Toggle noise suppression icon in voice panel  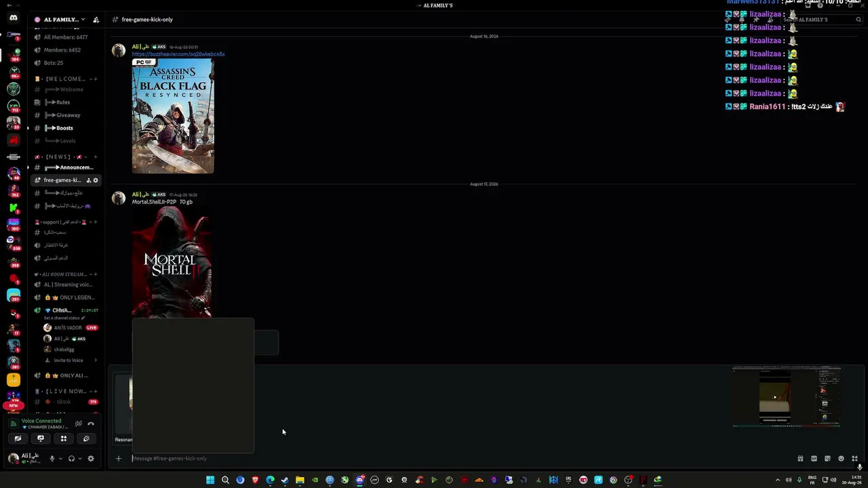click(x=79, y=424)
